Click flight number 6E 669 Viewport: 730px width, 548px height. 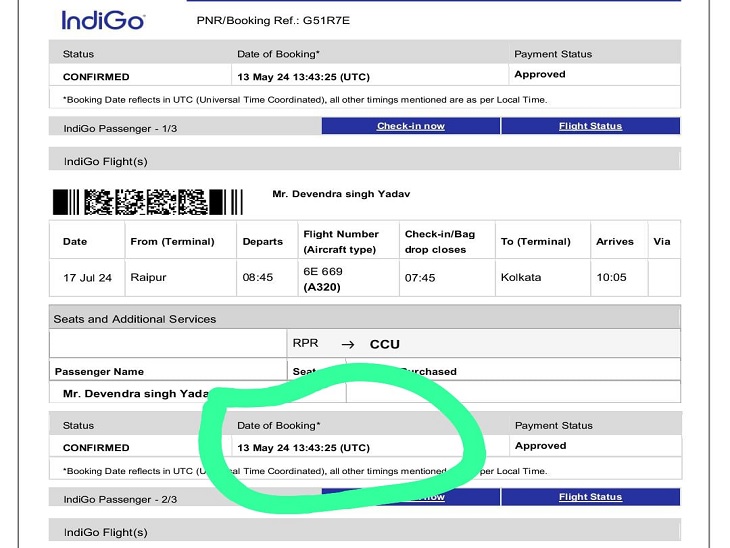[323, 271]
